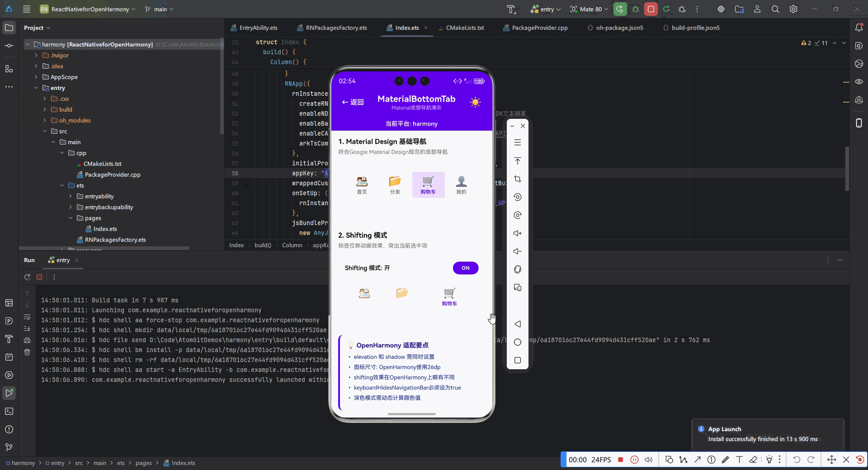
Task: Switch to RNPackagesFactory.ets tab
Action: click(x=332, y=28)
